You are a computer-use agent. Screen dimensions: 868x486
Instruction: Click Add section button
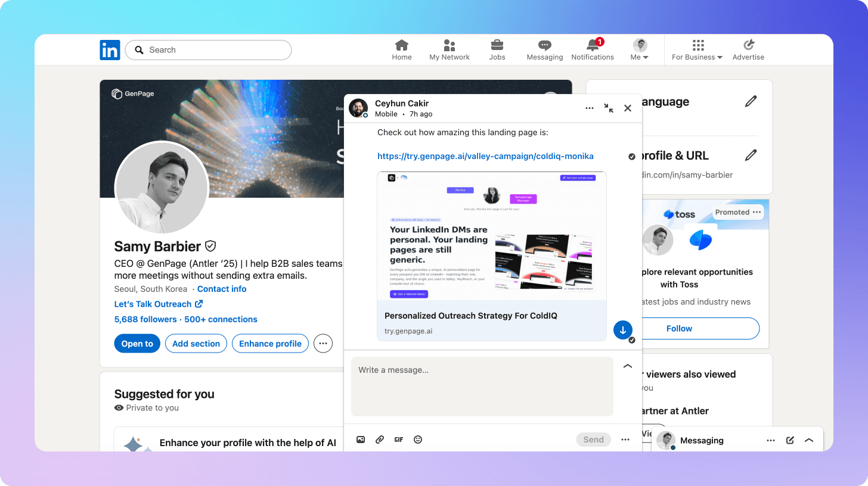tap(196, 344)
